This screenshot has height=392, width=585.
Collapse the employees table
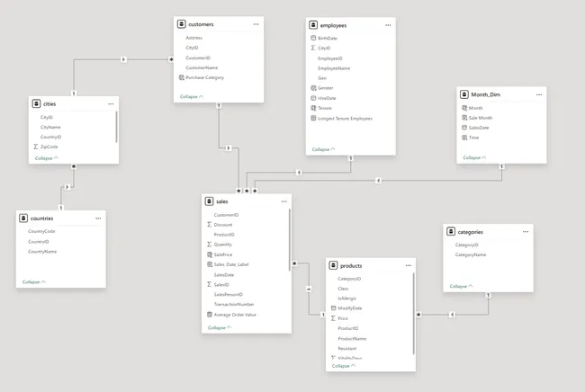click(323, 149)
